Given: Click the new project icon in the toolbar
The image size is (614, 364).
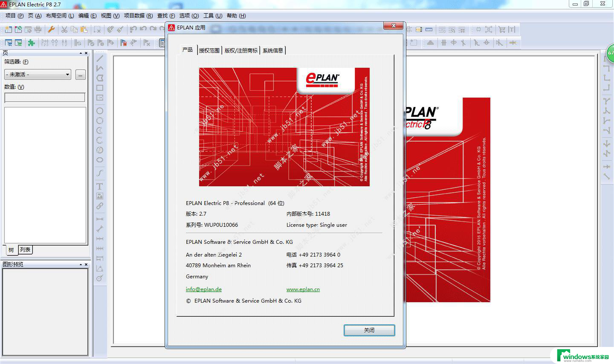Looking at the screenshot, I should pos(8,29).
